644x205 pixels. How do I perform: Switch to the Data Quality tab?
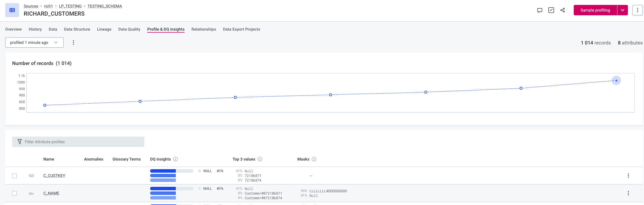point(129,29)
